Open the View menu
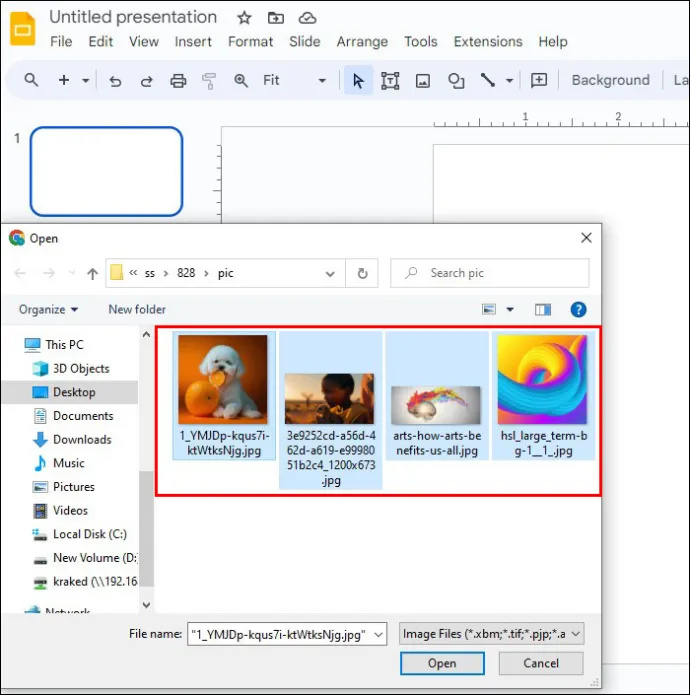The width and height of the screenshot is (690, 695). pyautogui.click(x=144, y=42)
